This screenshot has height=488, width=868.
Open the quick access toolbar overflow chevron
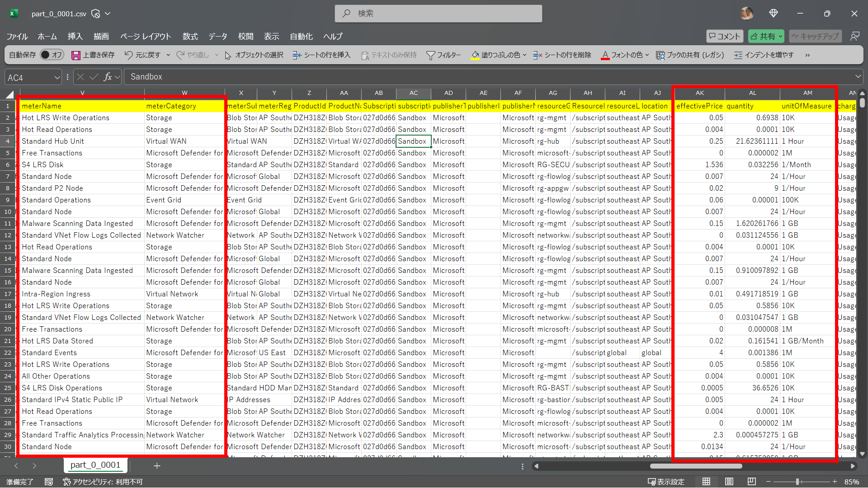tap(807, 55)
